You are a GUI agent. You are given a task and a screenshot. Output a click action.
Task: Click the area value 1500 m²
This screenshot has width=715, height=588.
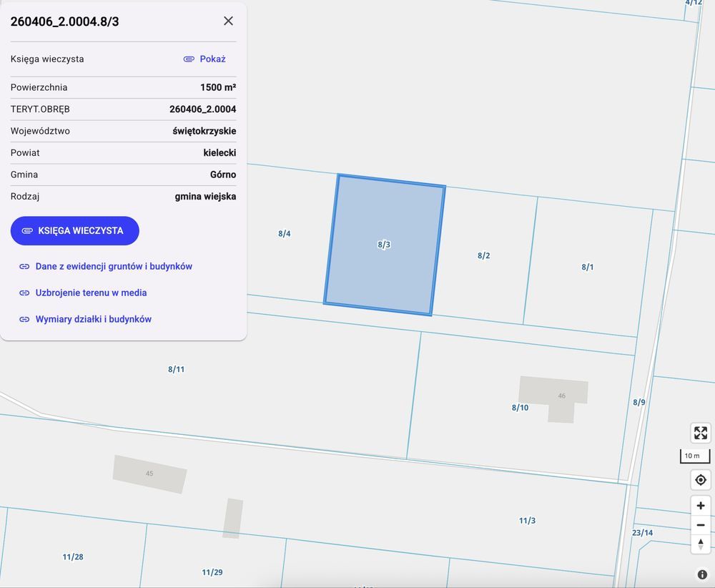[218, 87]
